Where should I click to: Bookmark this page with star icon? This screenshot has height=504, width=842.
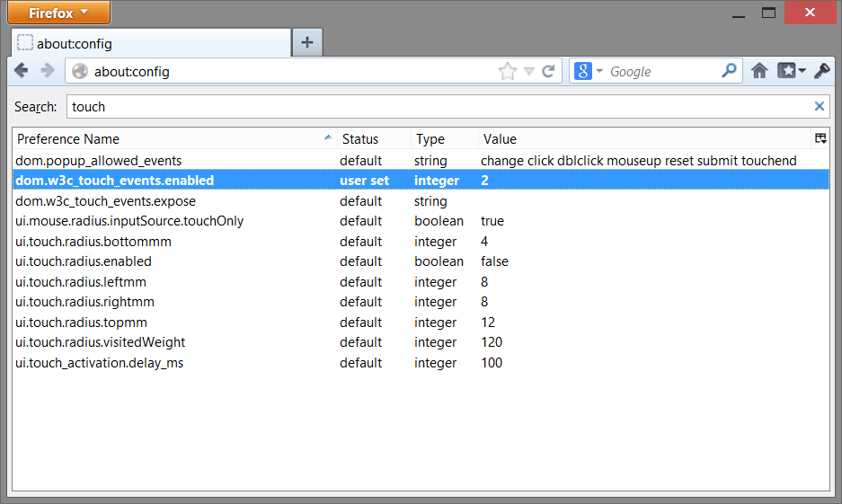pos(508,71)
